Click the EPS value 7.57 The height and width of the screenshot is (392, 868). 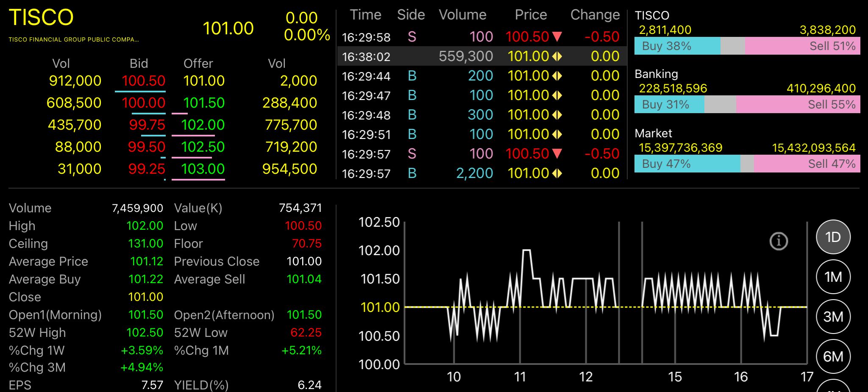[152, 385]
